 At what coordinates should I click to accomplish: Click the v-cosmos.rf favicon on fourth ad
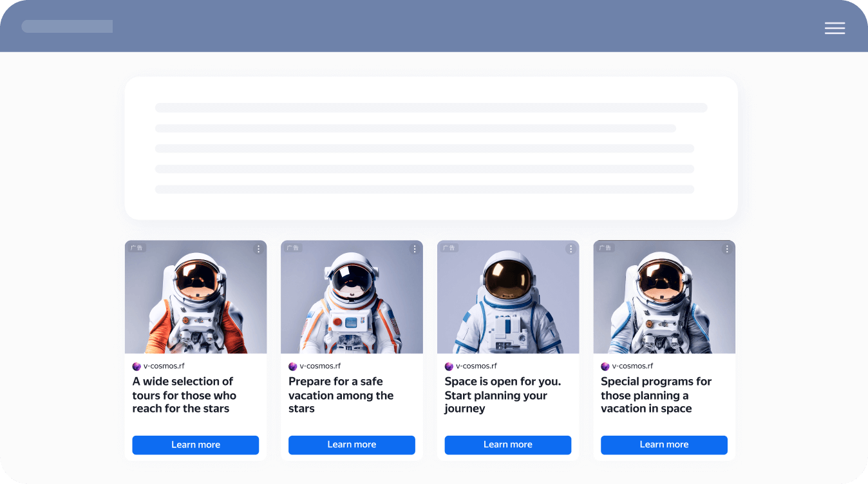(x=605, y=366)
